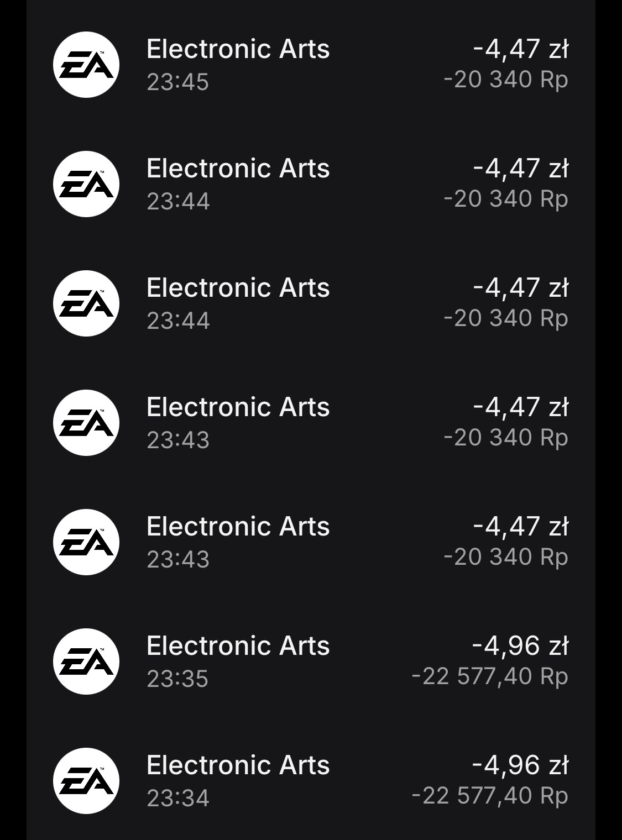Tap the EA logo of the 23:35 transaction
The image size is (622, 840).
coord(86,662)
